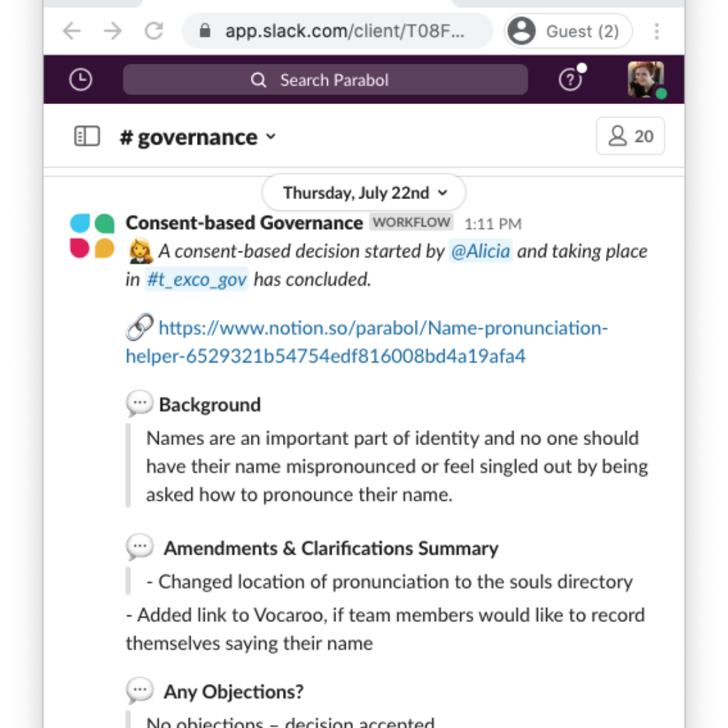The width and height of the screenshot is (728, 728).
Task: Open the Thursday, July 22nd date picker
Action: pos(363,193)
